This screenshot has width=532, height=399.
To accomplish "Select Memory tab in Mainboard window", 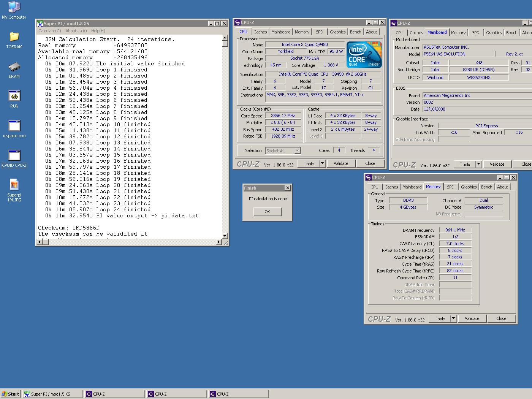I will 458,33.
